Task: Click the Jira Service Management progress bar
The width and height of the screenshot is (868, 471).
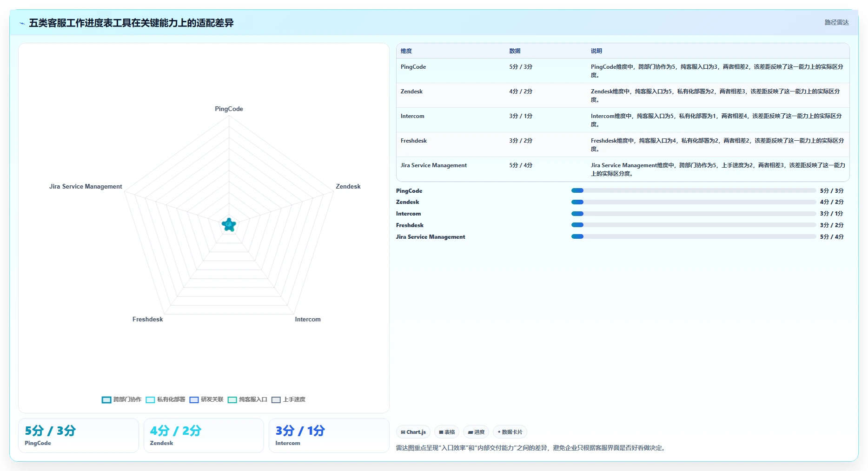Action: pos(694,236)
